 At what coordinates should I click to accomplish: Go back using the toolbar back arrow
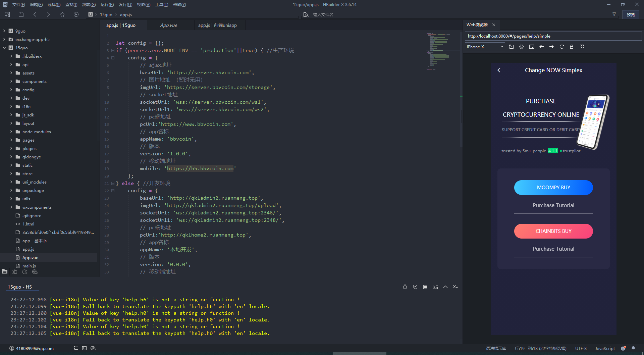[x=35, y=14]
